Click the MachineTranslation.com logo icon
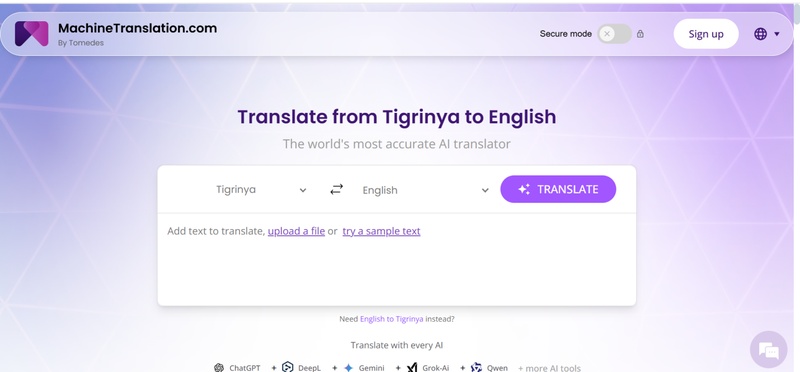Screen dimensions: 800x372 (32, 34)
